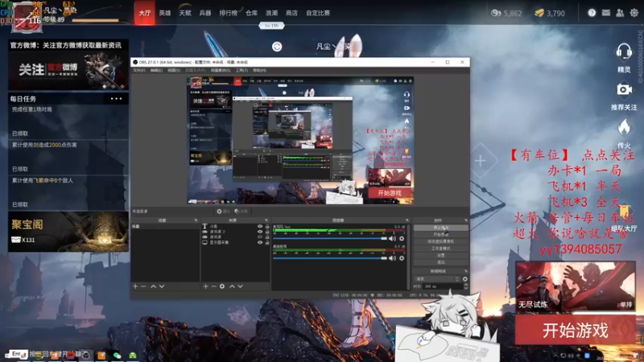644x362 pixels.
Task: Click OBS icon in Windows taskbar
Action: click(x=85, y=355)
